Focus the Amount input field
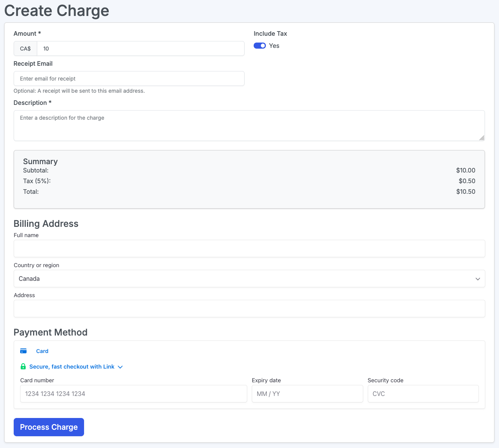499x448 pixels. [140, 49]
